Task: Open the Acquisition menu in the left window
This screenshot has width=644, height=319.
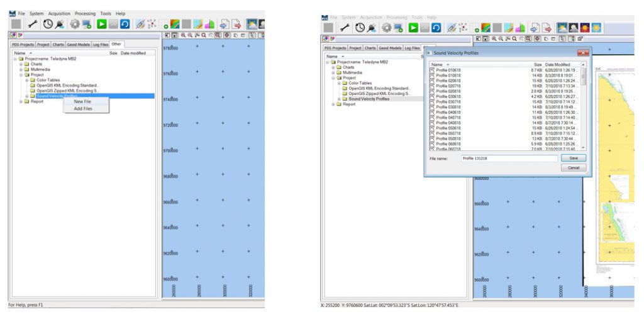Action: point(59,14)
